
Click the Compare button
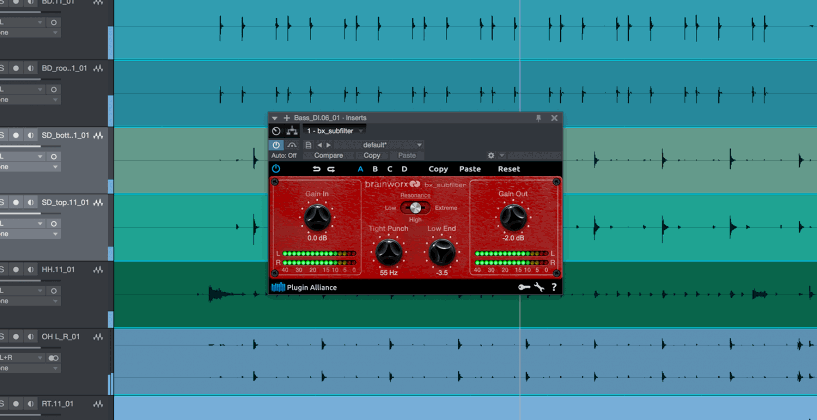coord(328,156)
